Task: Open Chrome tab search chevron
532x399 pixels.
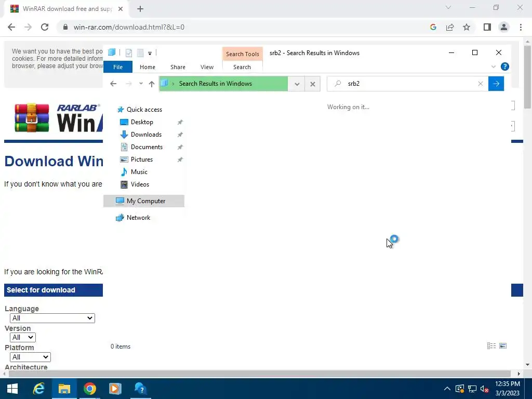Action: [448, 7]
